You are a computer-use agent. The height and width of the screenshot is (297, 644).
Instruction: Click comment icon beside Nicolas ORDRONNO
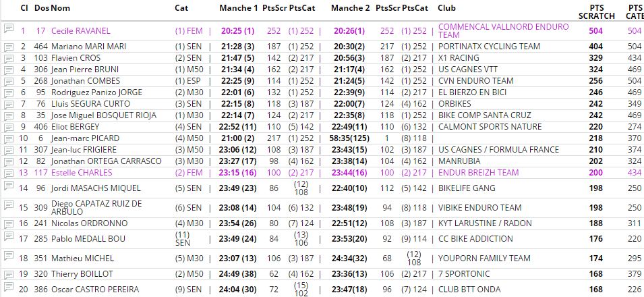click(9, 221)
